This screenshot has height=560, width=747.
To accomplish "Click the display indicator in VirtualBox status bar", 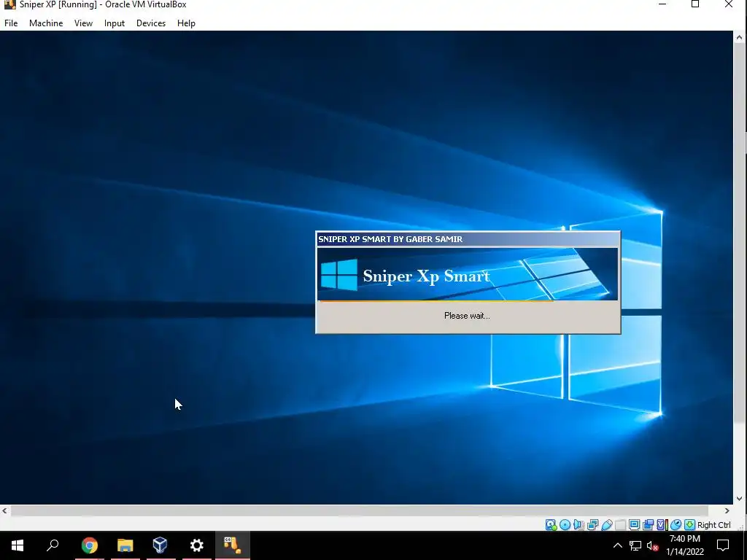I will (x=634, y=525).
